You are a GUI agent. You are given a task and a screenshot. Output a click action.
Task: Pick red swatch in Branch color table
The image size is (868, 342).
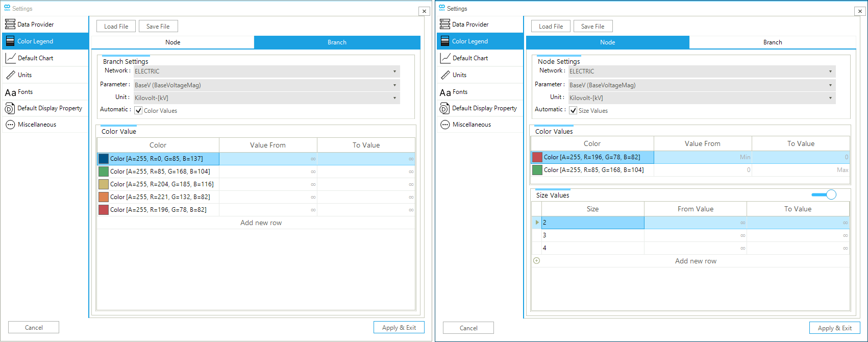(104, 210)
